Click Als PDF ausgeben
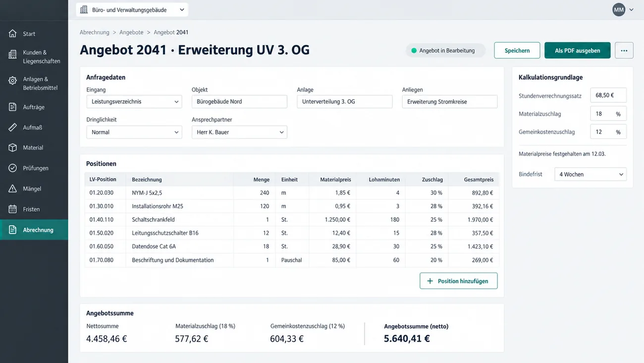The image size is (644, 363). (578, 51)
